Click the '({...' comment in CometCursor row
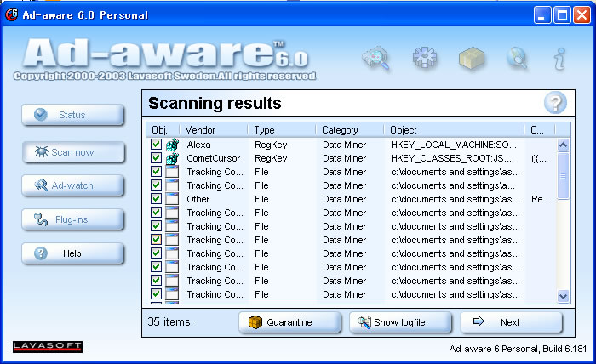596x364 pixels. click(x=539, y=159)
